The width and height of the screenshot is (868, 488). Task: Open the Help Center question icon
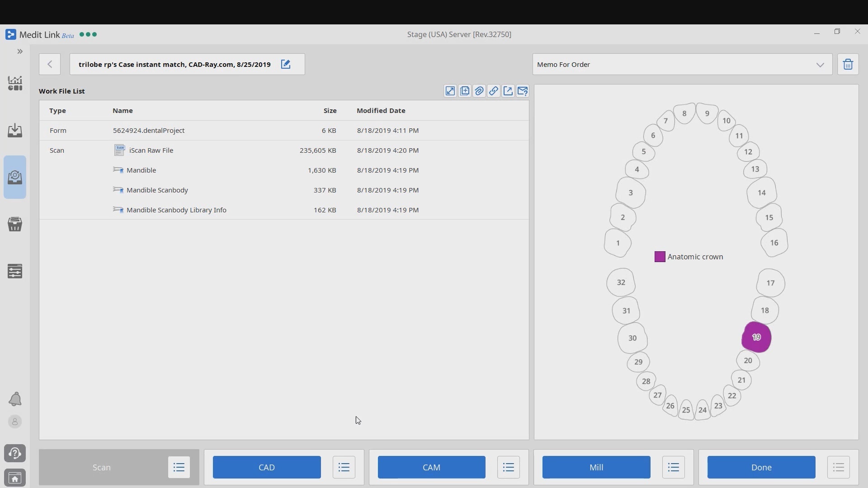point(15,453)
